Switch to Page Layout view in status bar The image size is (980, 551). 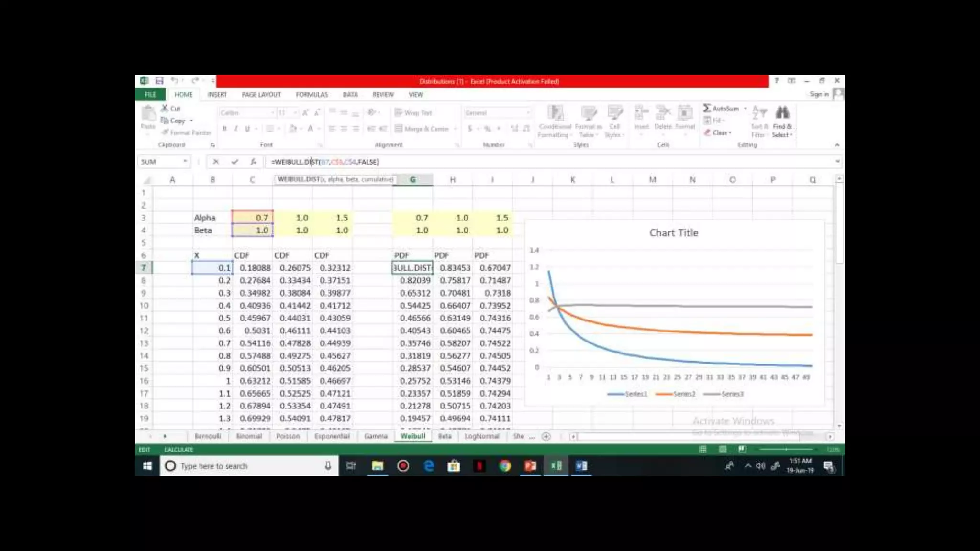(723, 449)
